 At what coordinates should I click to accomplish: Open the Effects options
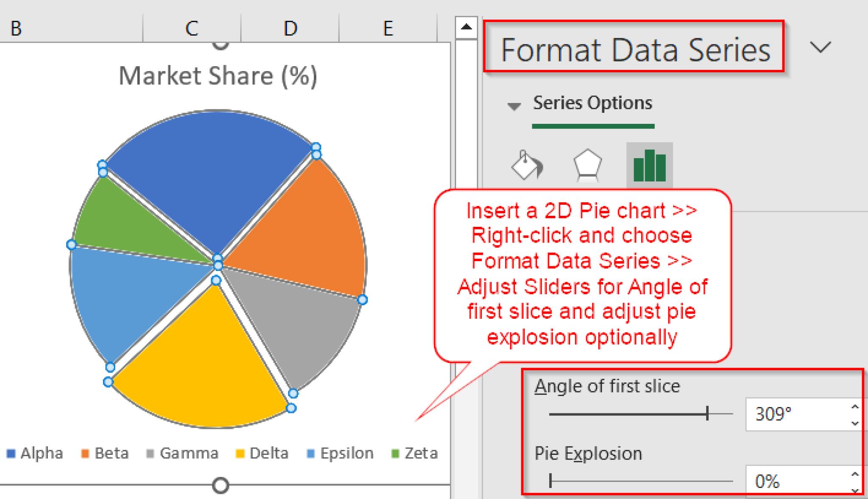(587, 166)
